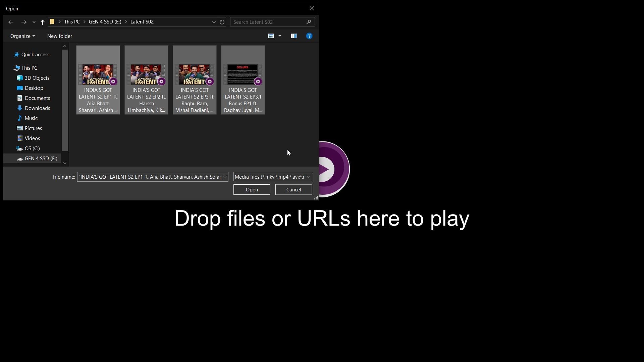The width and height of the screenshot is (644, 362).
Task: Select the EP2 ft. Harssh Limbachiya video
Action: point(146,80)
